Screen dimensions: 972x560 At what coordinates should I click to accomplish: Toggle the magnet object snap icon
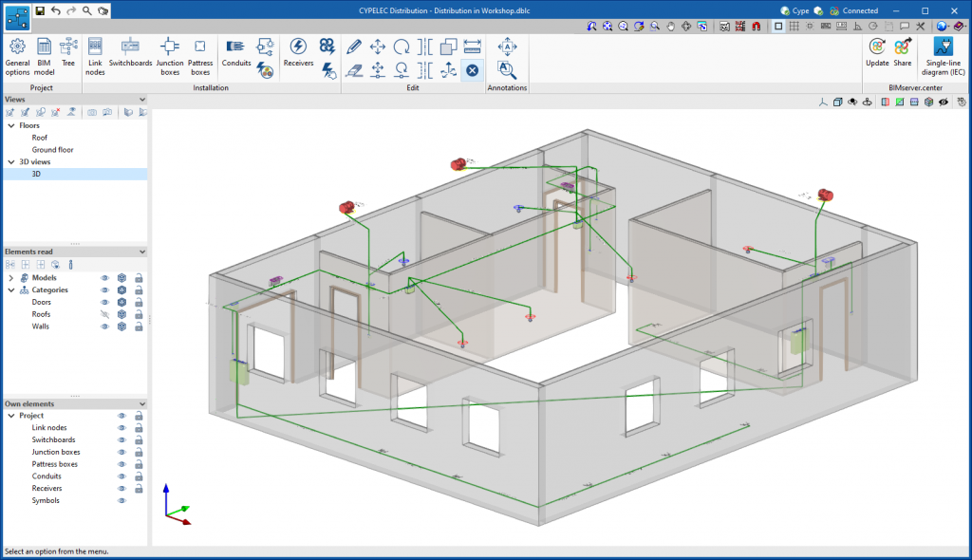(757, 26)
